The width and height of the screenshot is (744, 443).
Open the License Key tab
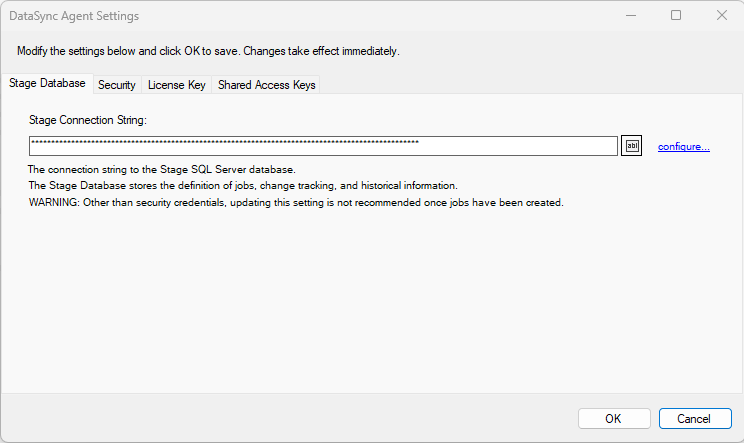click(177, 85)
